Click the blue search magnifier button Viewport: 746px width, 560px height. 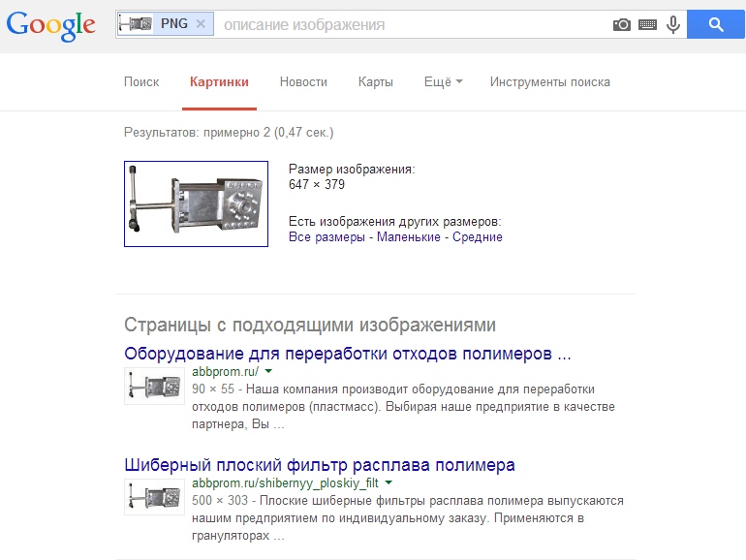point(716,25)
